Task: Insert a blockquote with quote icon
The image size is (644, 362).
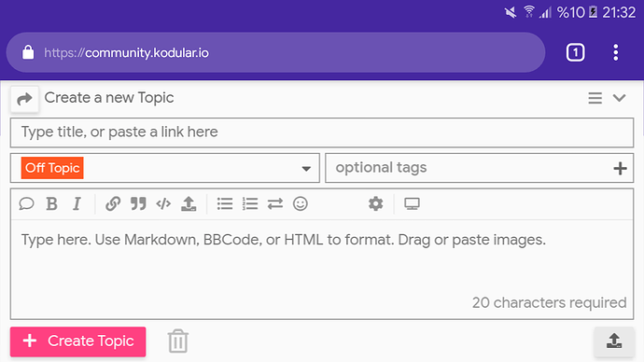Action: [x=138, y=203]
